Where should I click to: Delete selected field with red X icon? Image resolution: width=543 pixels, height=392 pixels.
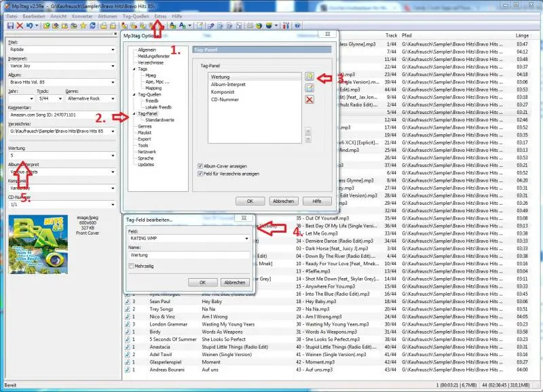point(309,100)
